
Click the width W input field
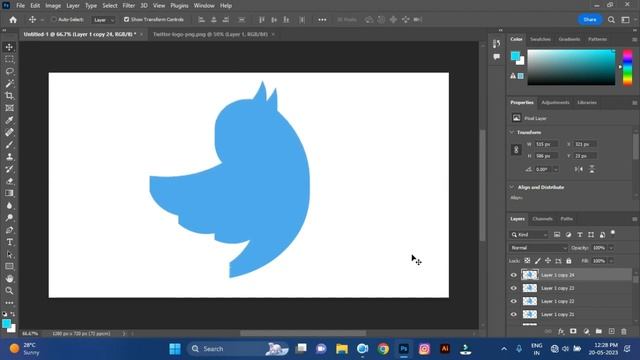546,144
